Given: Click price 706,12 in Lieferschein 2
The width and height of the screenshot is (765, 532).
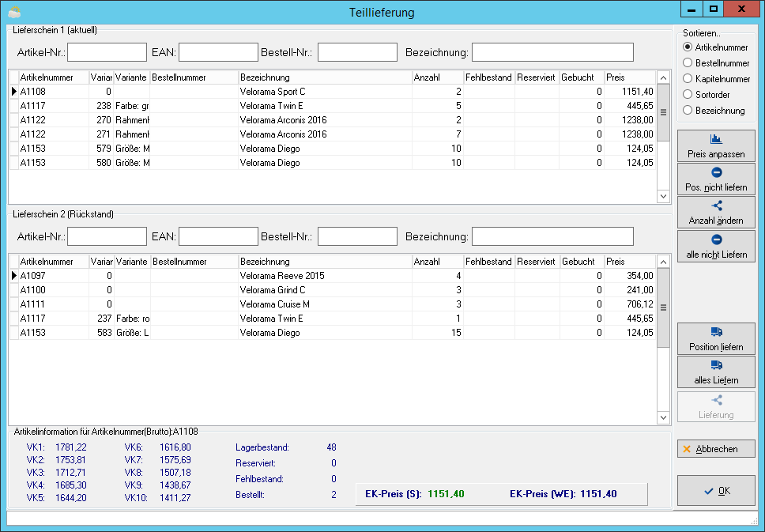Looking at the screenshot, I should (639, 304).
